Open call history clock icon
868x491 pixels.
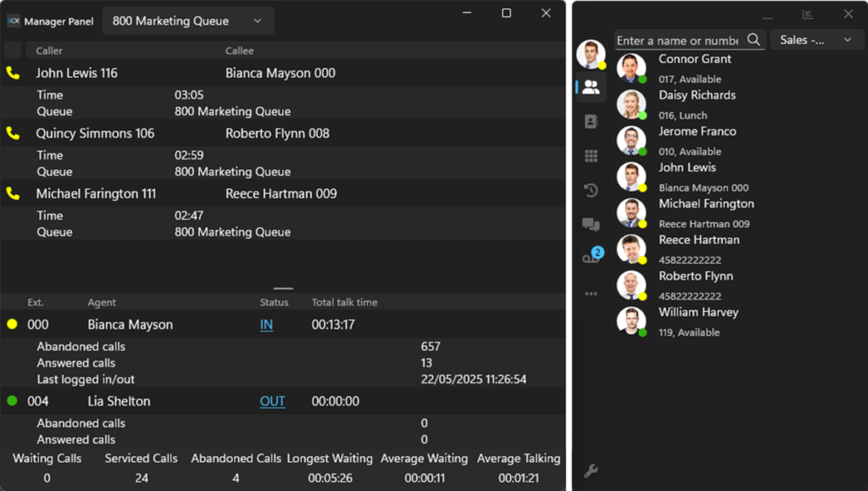591,191
